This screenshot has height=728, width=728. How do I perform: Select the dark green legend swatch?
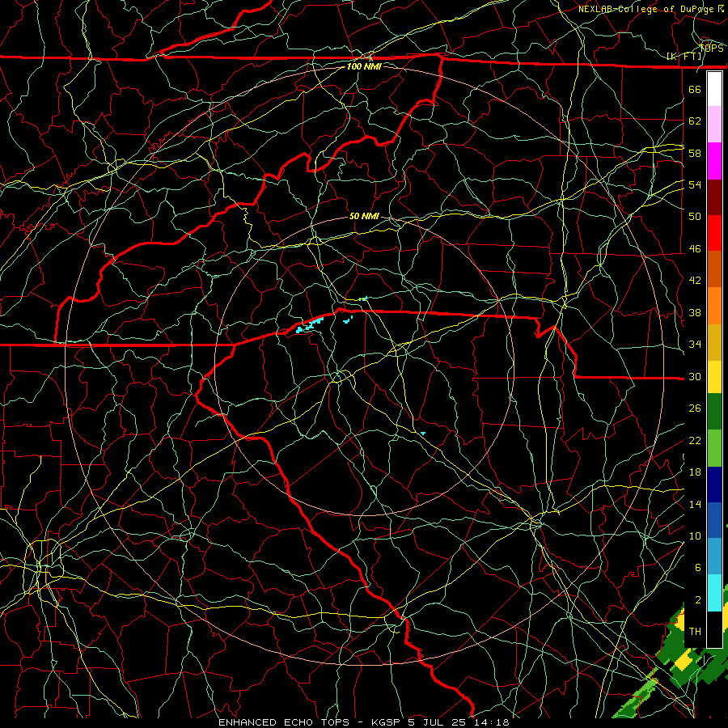pyautogui.click(x=714, y=412)
